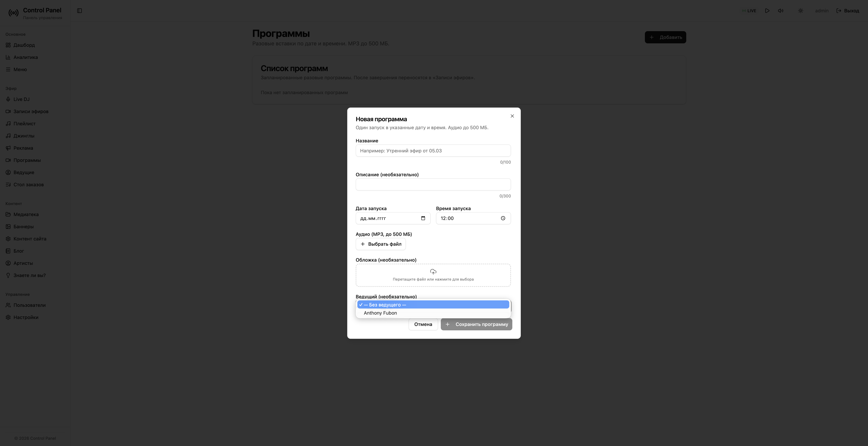Click the radio broadcast logo icon
This screenshot has height=446, width=868.
tap(14, 13)
